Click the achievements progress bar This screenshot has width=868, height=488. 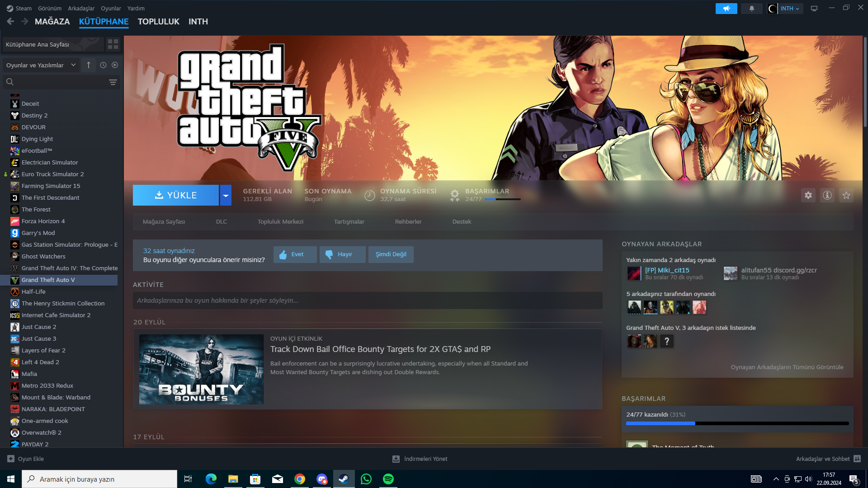coord(737,423)
